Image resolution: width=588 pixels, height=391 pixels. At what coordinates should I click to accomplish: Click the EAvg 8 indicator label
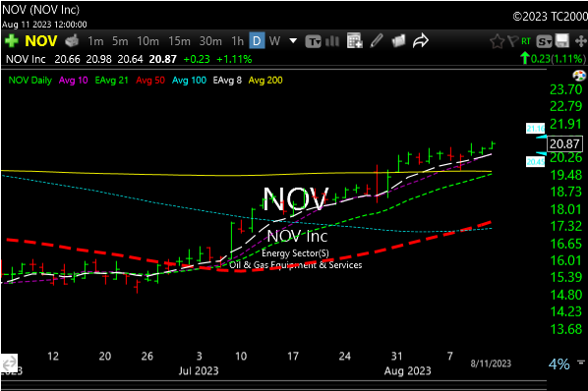tap(227, 81)
